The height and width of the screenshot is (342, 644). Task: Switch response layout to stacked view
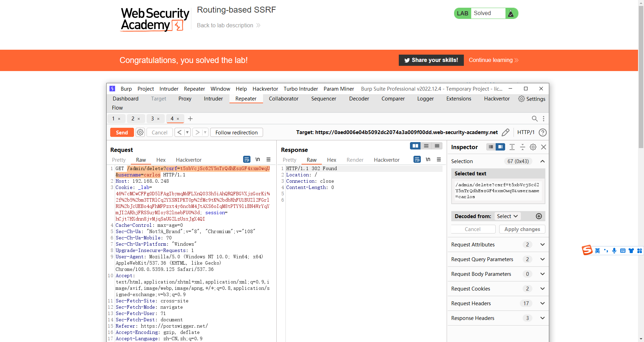tap(426, 146)
